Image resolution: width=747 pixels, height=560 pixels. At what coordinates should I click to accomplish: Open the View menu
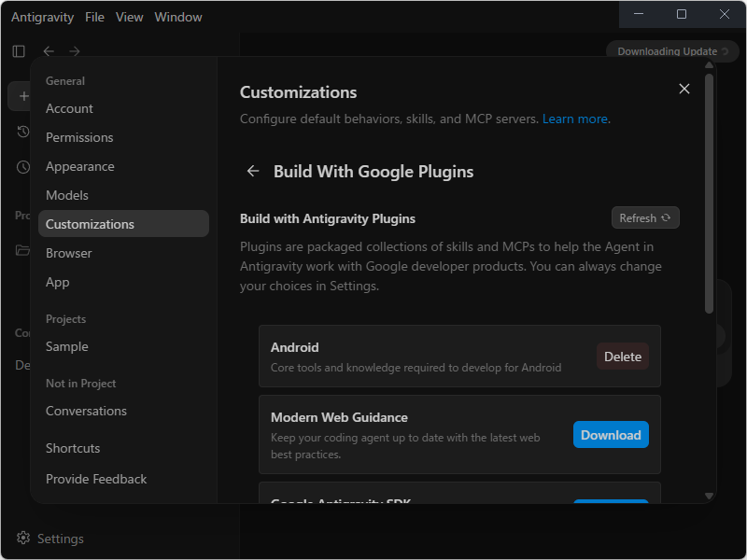129,17
